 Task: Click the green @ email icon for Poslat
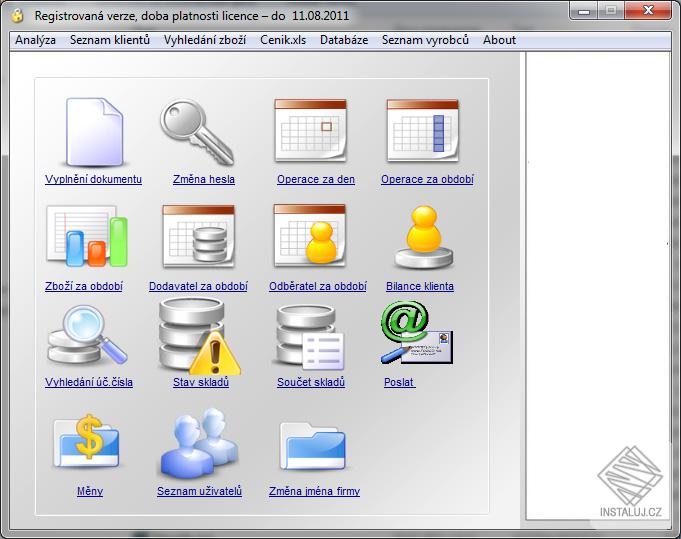point(417,333)
